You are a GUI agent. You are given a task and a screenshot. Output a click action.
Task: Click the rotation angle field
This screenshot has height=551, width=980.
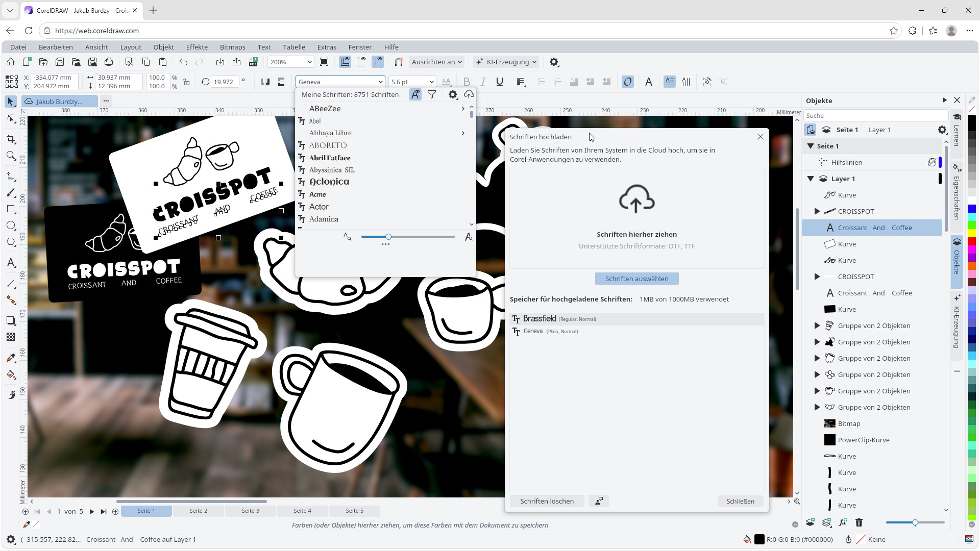click(x=224, y=82)
